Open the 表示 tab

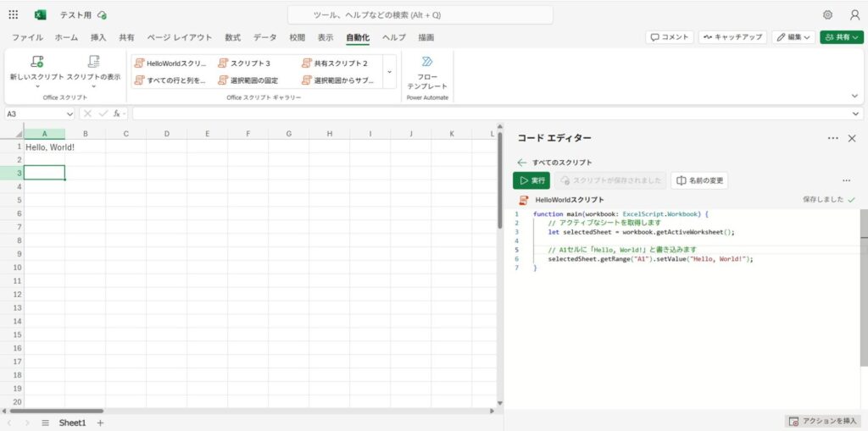[x=325, y=37]
